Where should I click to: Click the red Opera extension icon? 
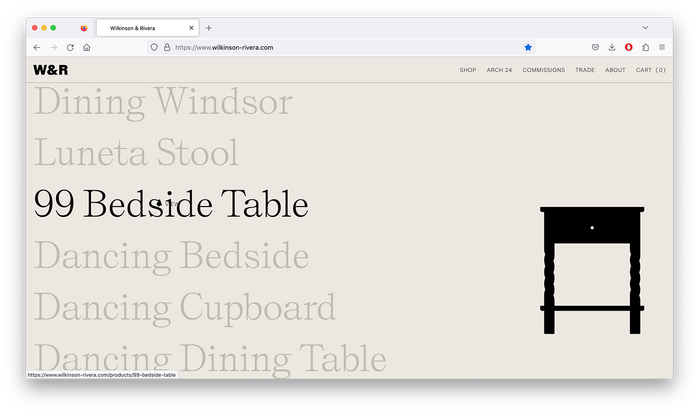coord(628,47)
